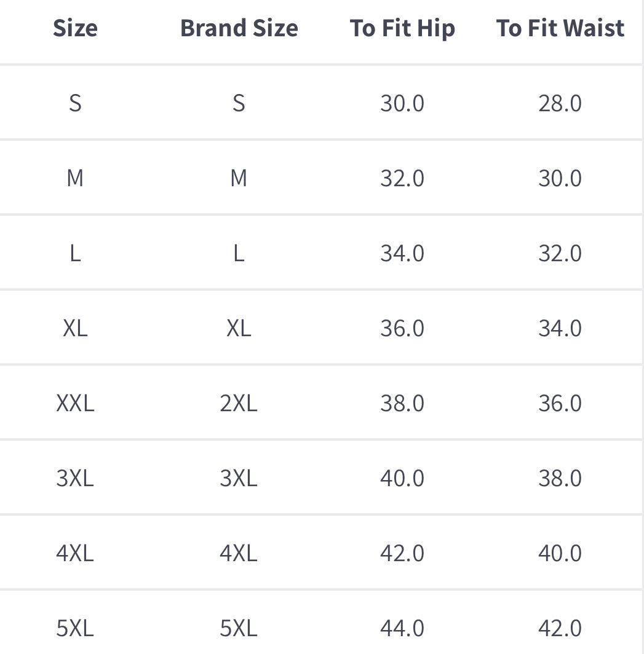Select hip value 38.0 in XXL row
644x654 pixels.
[402, 403]
